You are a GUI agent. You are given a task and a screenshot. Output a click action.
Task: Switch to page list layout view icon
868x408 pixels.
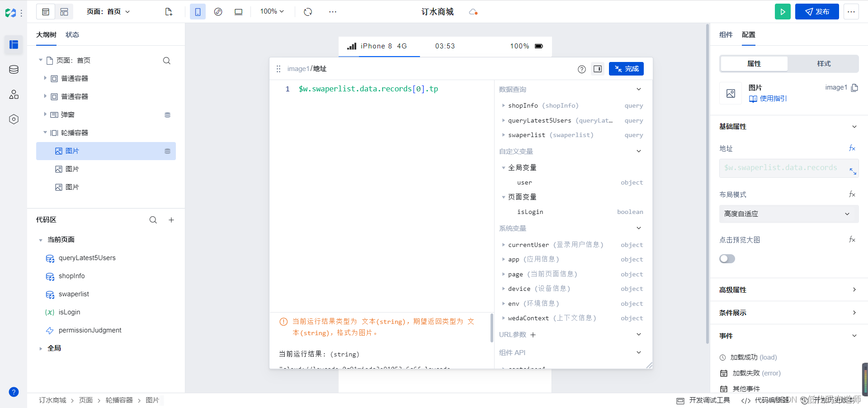pyautogui.click(x=46, y=12)
